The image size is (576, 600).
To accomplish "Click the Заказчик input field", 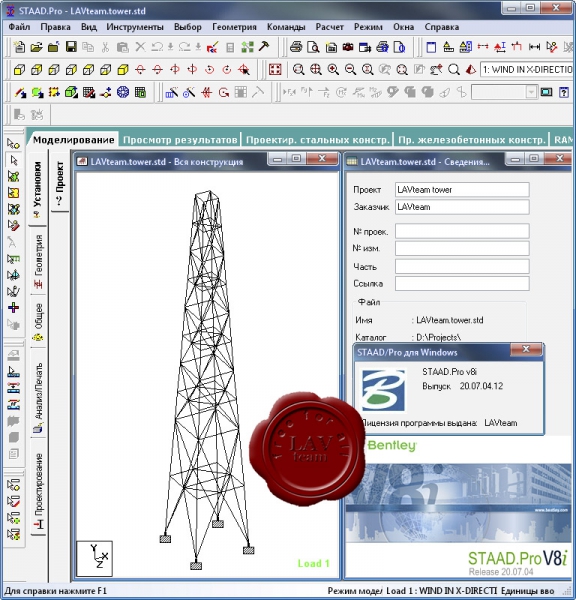I will tap(462, 207).
